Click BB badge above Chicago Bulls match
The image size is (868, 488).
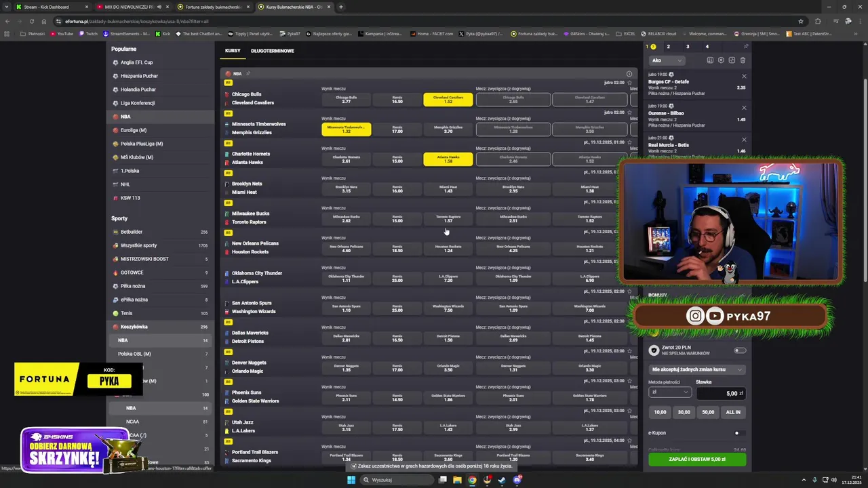pyautogui.click(x=229, y=83)
